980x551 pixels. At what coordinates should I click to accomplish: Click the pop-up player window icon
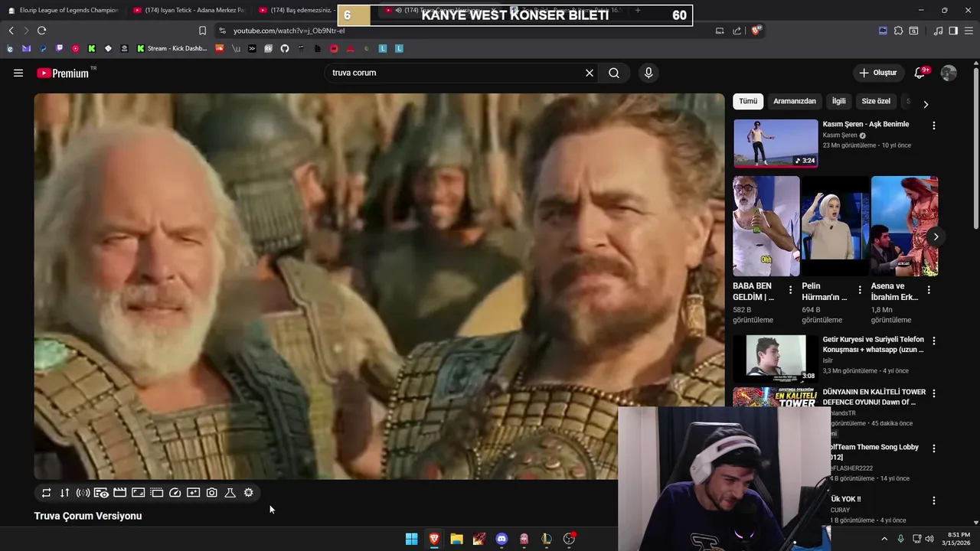pos(156,493)
